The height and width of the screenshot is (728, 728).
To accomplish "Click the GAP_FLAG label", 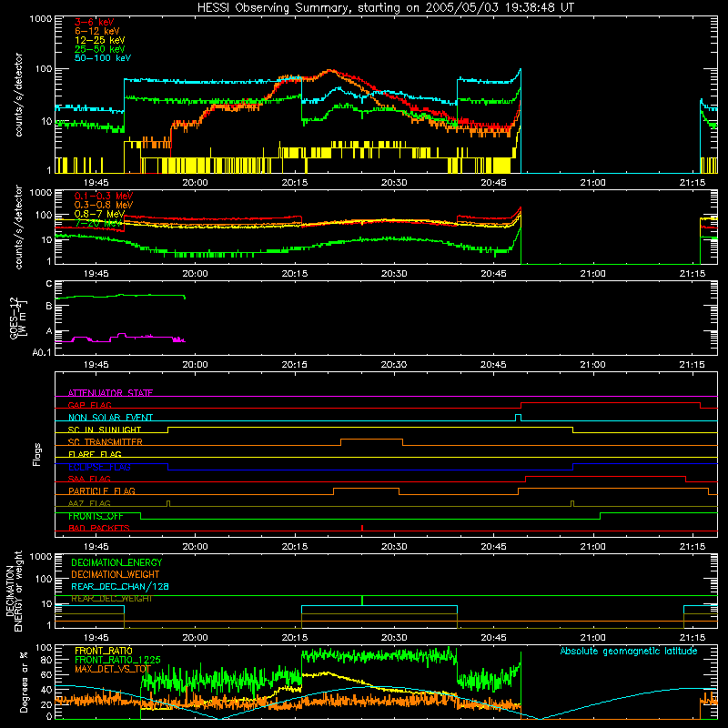I will click(89, 405).
